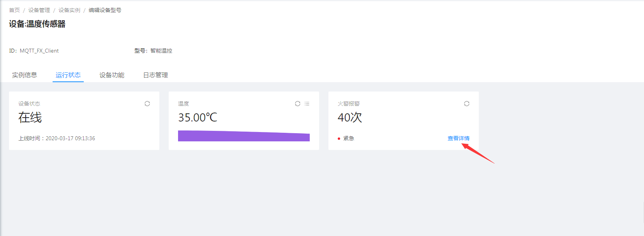Switch to the 实例信息 tab

[25, 75]
